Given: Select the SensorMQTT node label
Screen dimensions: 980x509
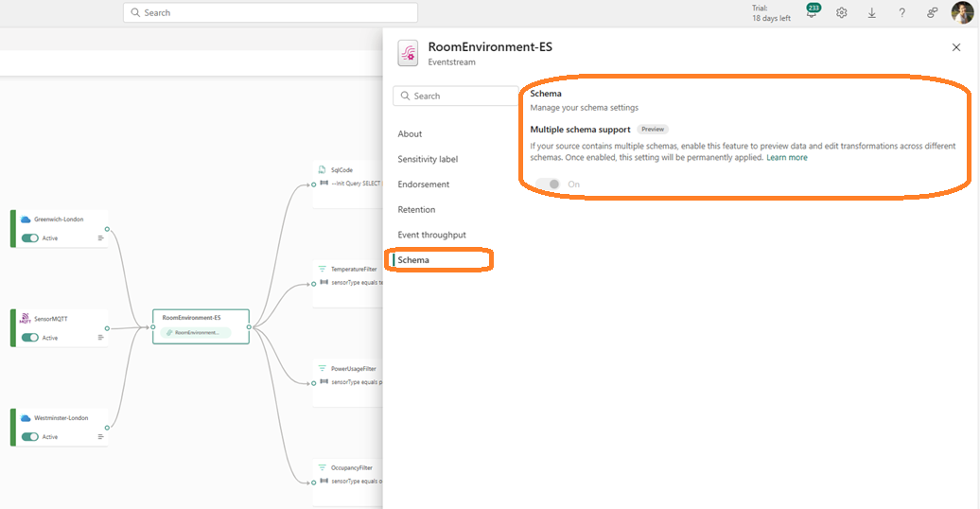Looking at the screenshot, I should [x=51, y=319].
